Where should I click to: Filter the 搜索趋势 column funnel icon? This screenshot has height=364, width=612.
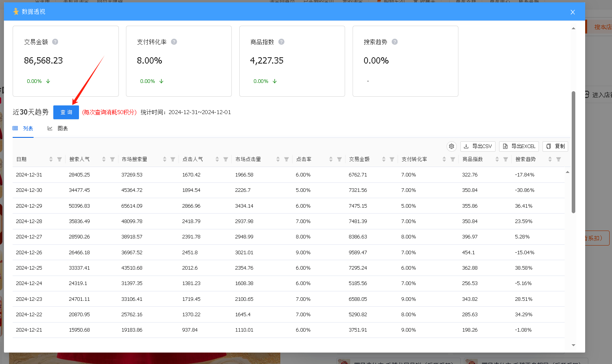click(559, 159)
